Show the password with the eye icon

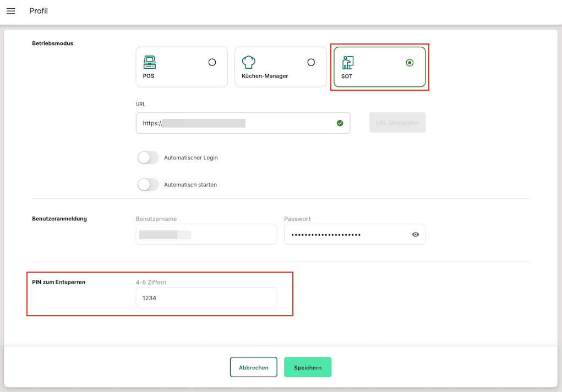coord(416,235)
